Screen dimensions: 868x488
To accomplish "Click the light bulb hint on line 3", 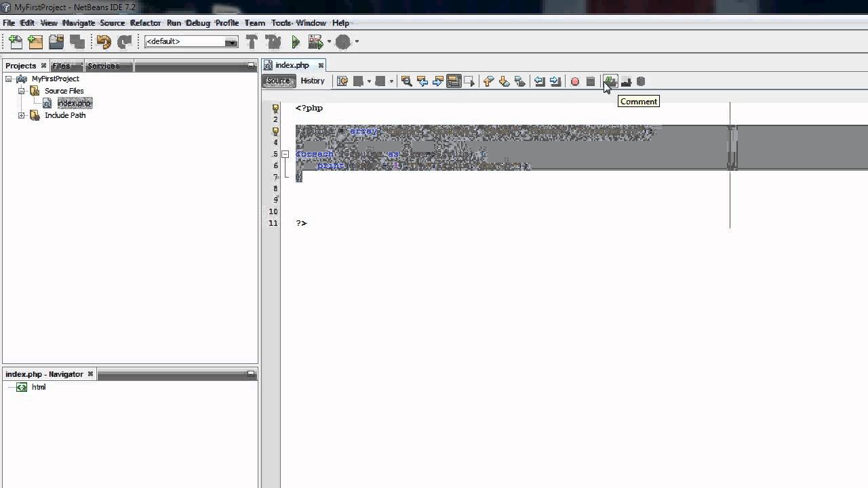I will pos(275,131).
